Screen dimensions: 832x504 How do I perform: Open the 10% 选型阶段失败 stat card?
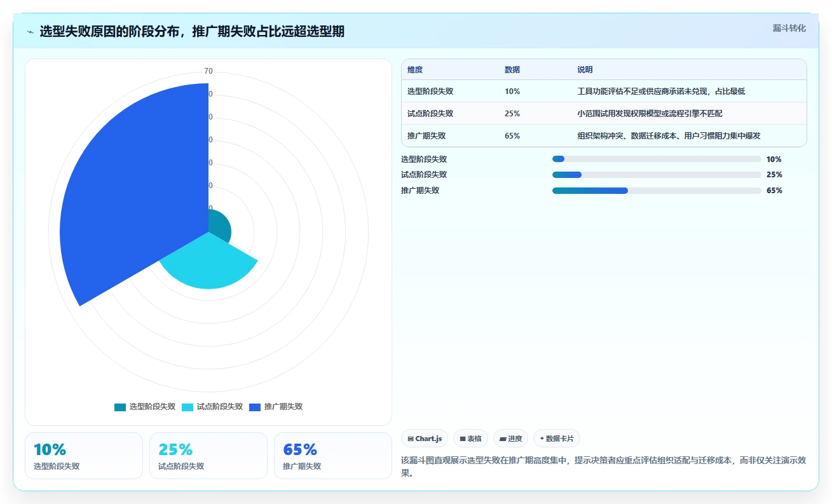coord(84,456)
